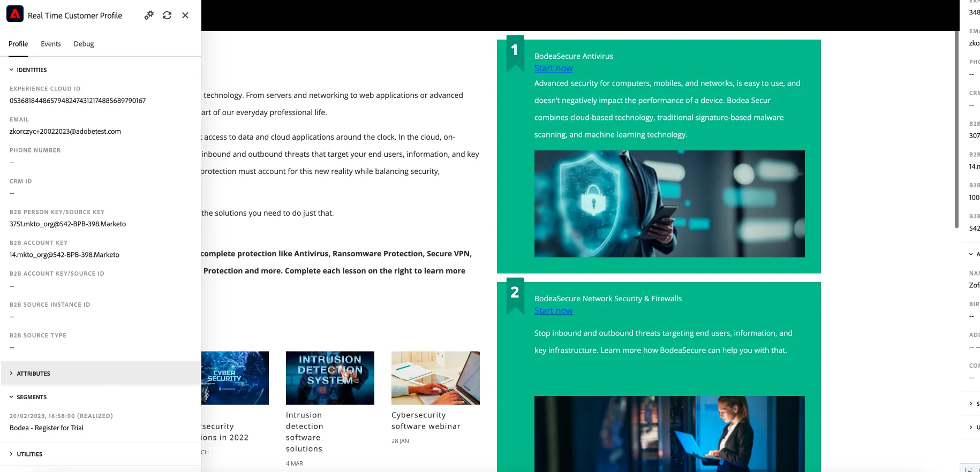
Task: Collapse the Segments section
Action: [x=100, y=397]
